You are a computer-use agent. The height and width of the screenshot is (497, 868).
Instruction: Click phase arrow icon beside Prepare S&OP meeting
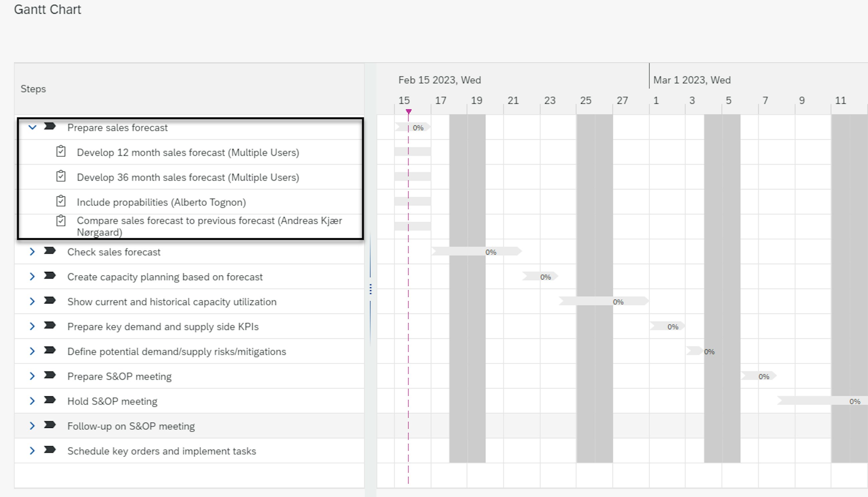(x=50, y=376)
